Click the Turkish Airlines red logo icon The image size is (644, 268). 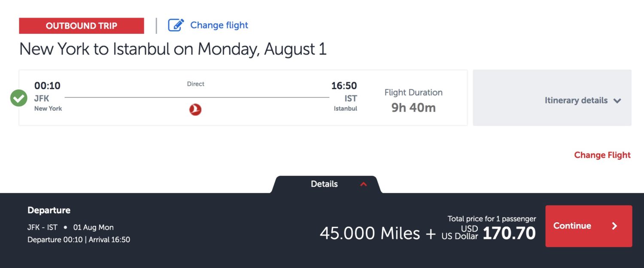(x=195, y=110)
